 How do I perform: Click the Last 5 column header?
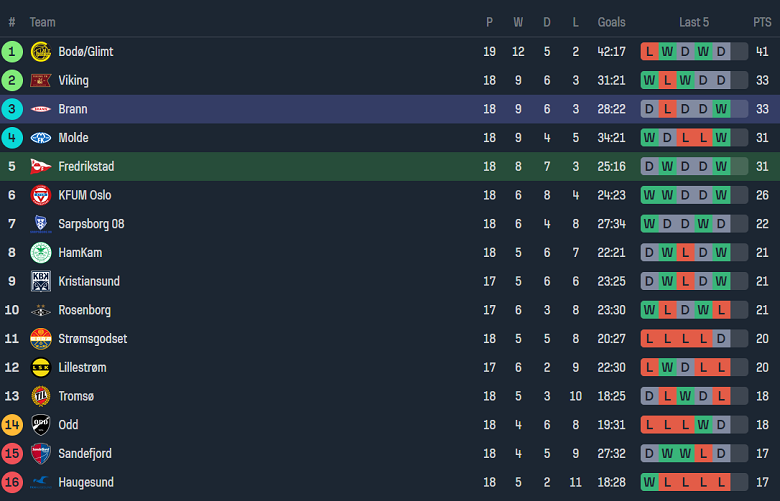coord(694,22)
